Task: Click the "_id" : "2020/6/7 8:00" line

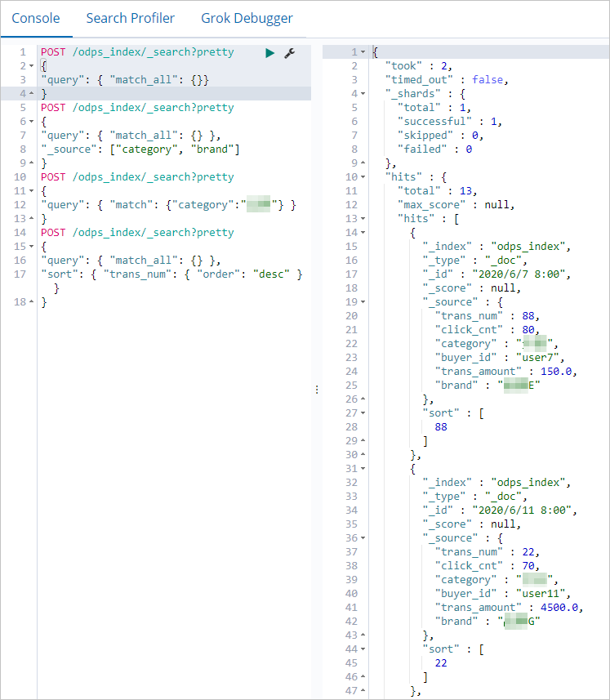Action: tap(496, 274)
